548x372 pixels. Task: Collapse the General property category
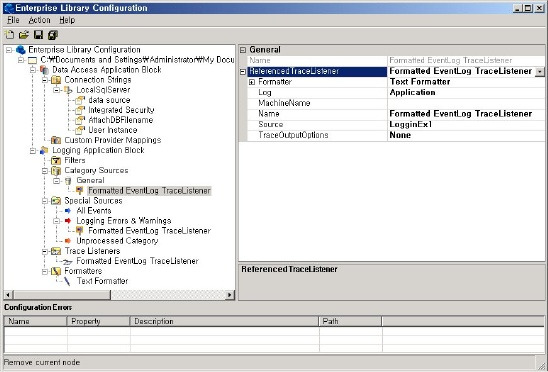pos(243,50)
